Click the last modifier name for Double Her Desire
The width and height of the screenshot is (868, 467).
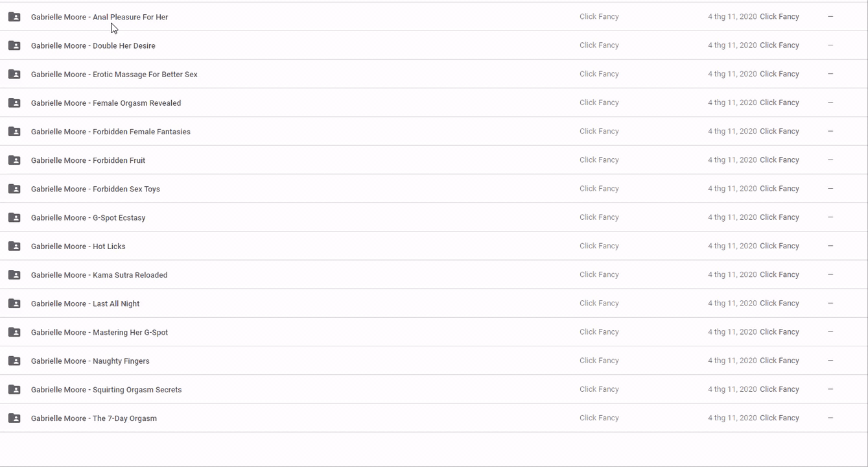779,45
